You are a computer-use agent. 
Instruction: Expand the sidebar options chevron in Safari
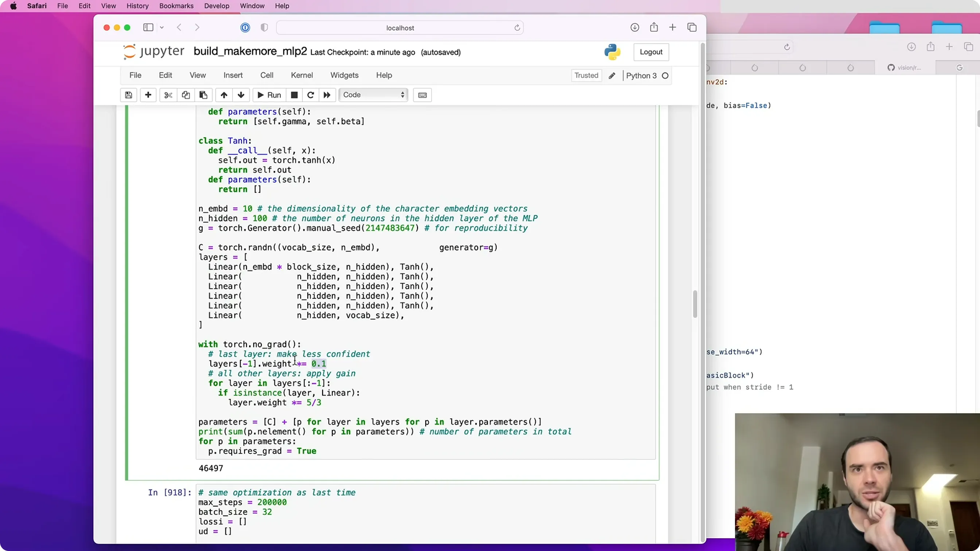click(x=162, y=27)
